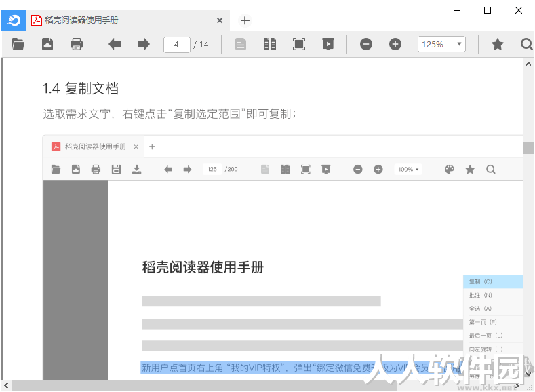Click the horizontal scrollbar thumb
The image size is (535, 392).
pyautogui.click(x=204, y=386)
